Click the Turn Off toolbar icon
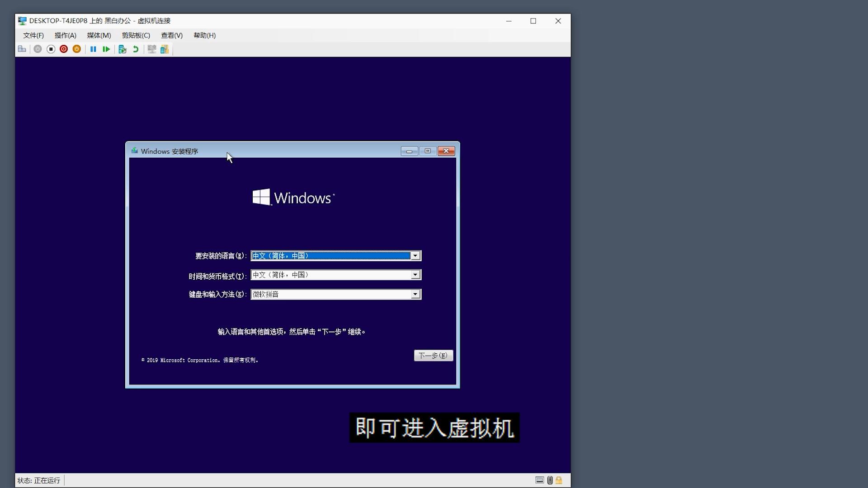 [x=38, y=49]
